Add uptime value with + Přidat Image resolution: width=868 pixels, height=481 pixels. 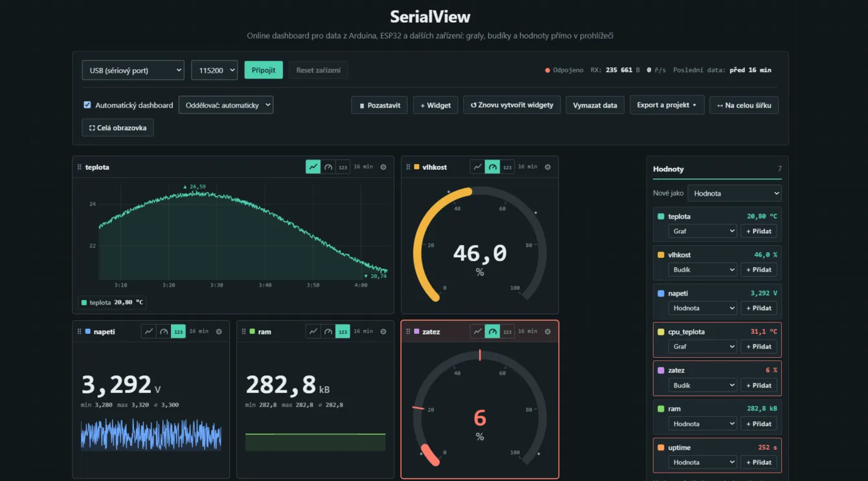click(759, 462)
